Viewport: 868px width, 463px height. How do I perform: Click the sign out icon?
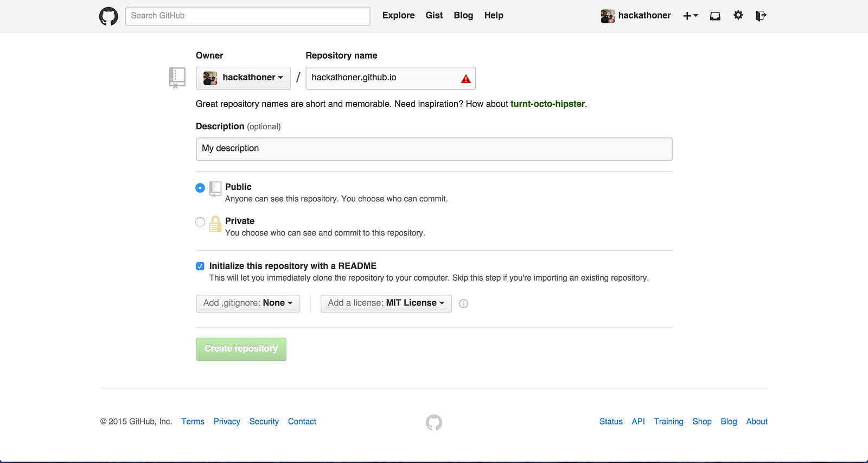pos(761,16)
